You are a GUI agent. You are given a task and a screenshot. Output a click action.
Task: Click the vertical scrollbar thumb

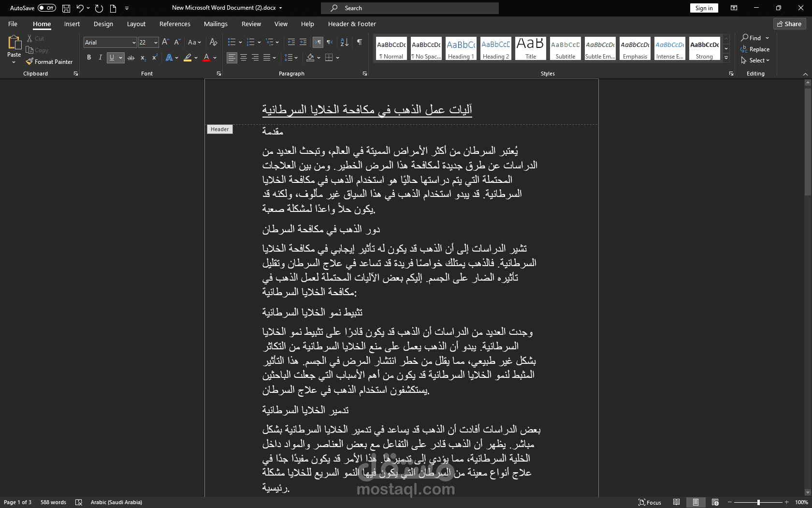tap(808, 141)
